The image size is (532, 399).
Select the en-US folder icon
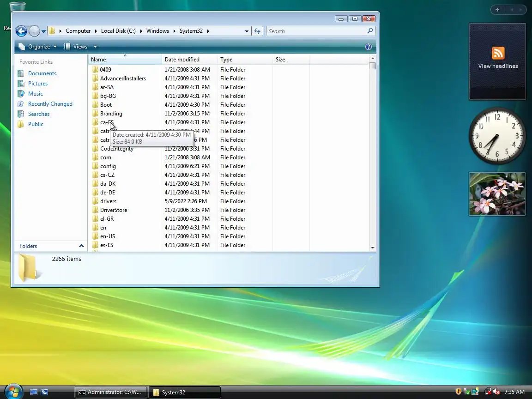[95, 236]
